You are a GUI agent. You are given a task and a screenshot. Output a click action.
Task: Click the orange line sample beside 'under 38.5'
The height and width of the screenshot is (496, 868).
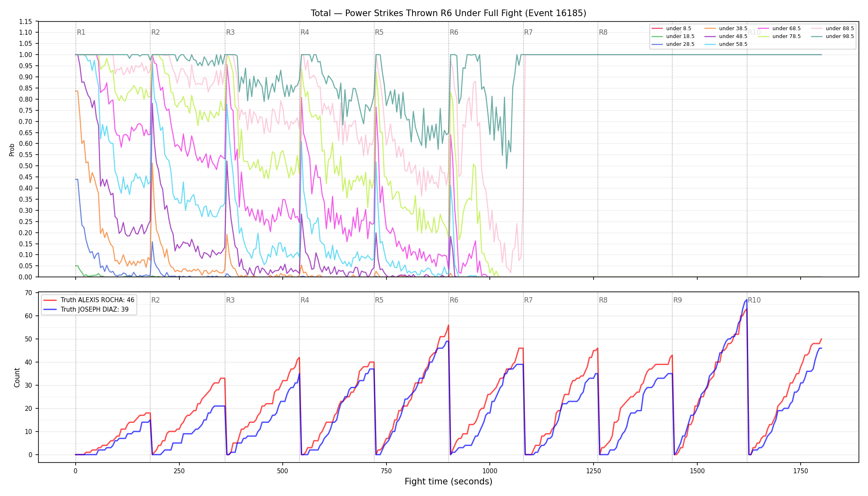(710, 29)
